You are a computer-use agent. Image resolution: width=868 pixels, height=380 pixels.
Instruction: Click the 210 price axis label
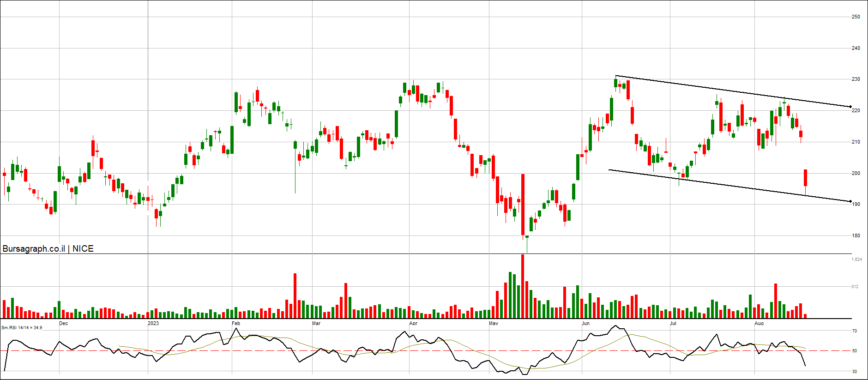[x=856, y=142]
